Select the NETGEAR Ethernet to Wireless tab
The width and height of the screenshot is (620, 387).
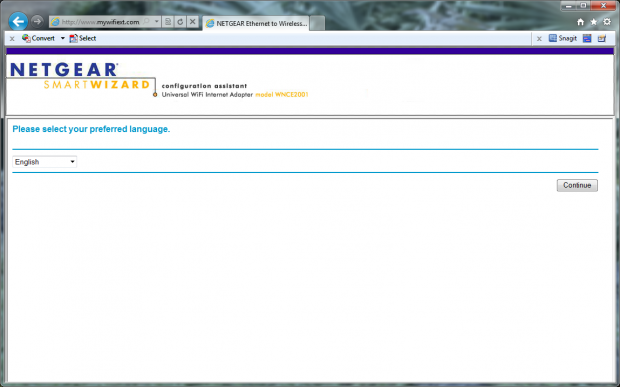[x=256, y=23]
